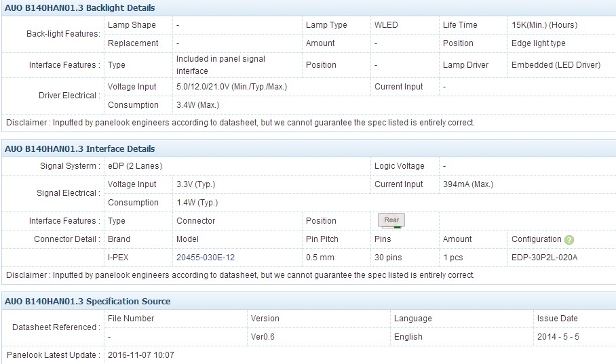The height and width of the screenshot is (364, 616).
Task: Click the 'Model' column header
Action: pos(187,239)
